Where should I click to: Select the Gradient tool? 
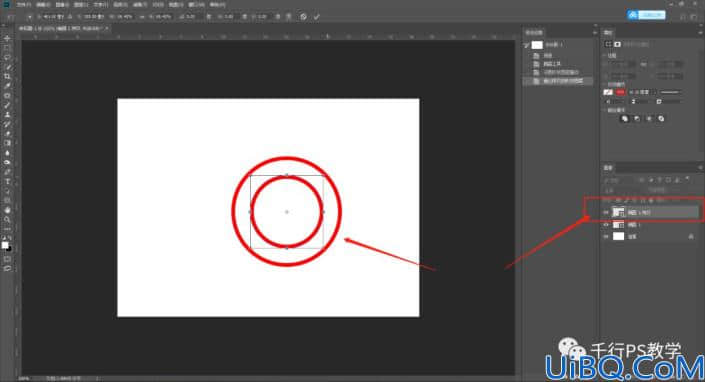pyautogui.click(x=7, y=143)
